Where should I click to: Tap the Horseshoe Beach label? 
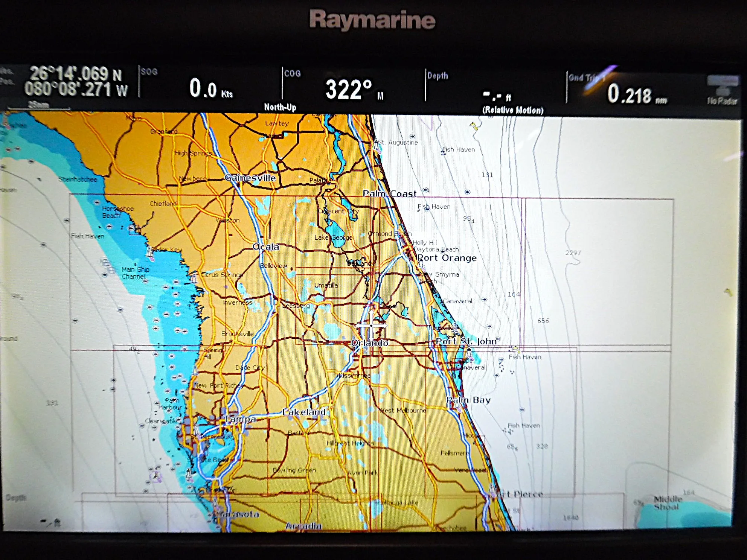coord(118,212)
